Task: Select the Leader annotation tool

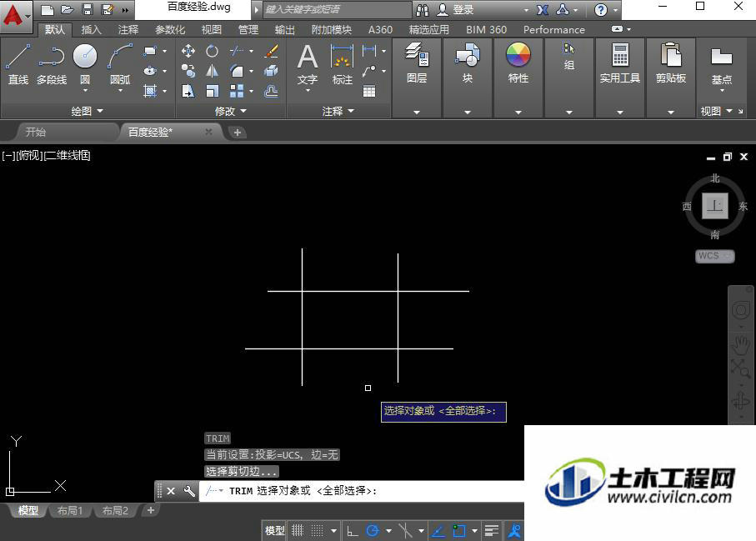Action: (x=369, y=71)
